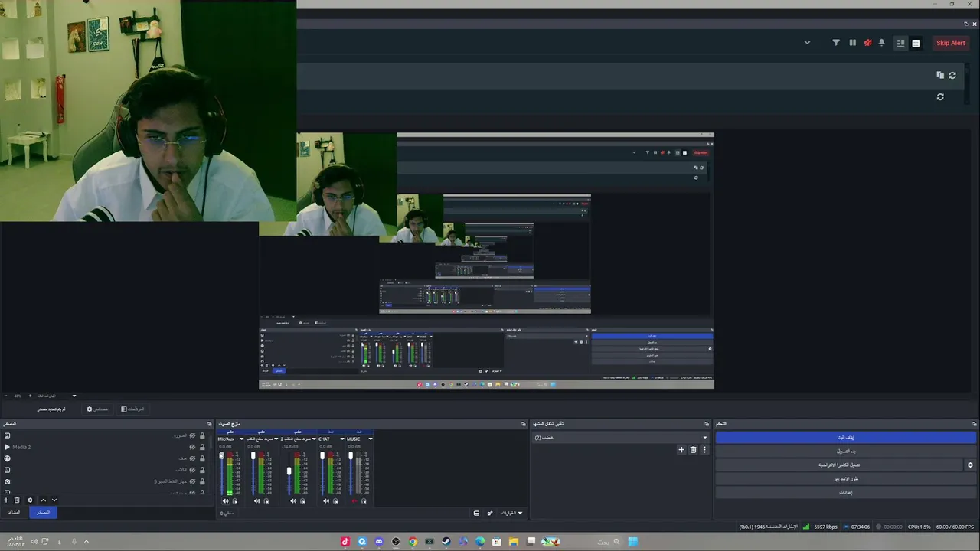Toggle the red muted-alerts slash icon
The width and height of the screenshot is (980, 551).
867,43
